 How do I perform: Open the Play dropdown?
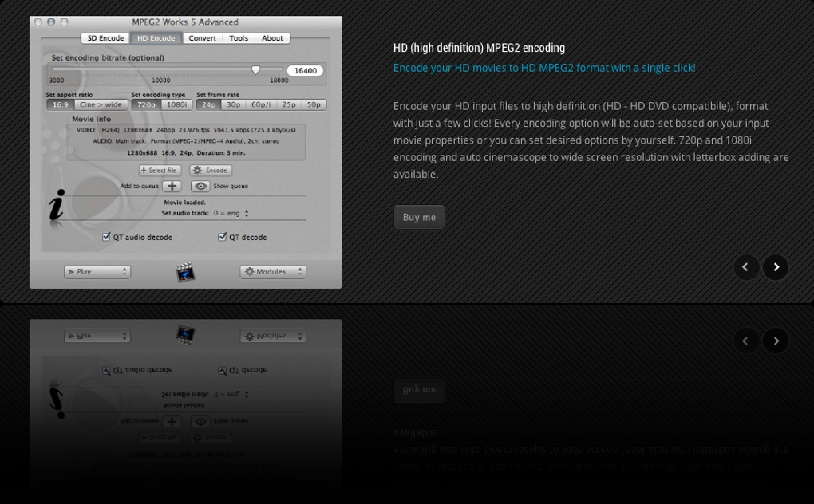(97, 272)
